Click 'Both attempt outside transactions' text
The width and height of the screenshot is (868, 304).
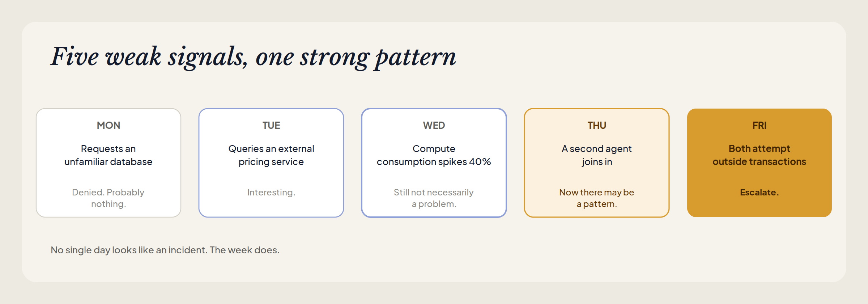click(x=759, y=155)
